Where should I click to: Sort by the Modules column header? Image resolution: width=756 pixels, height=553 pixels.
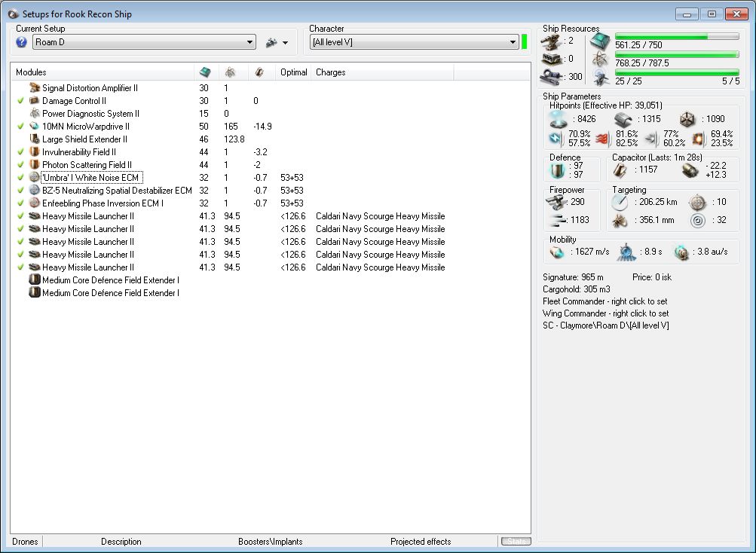point(103,72)
